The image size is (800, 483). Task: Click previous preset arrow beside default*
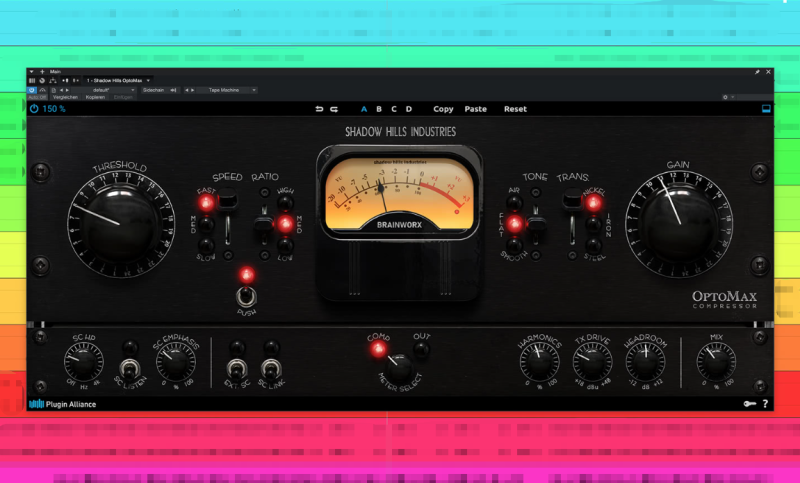(x=61, y=90)
